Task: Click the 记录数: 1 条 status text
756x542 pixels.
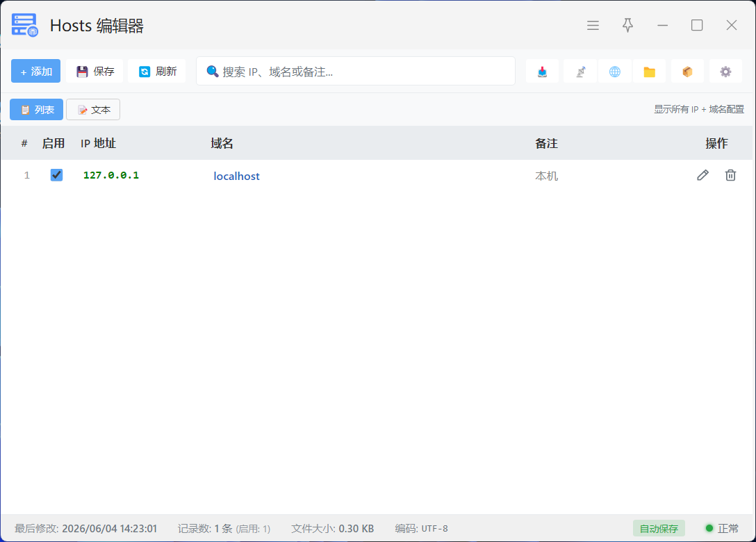Action: (x=224, y=529)
